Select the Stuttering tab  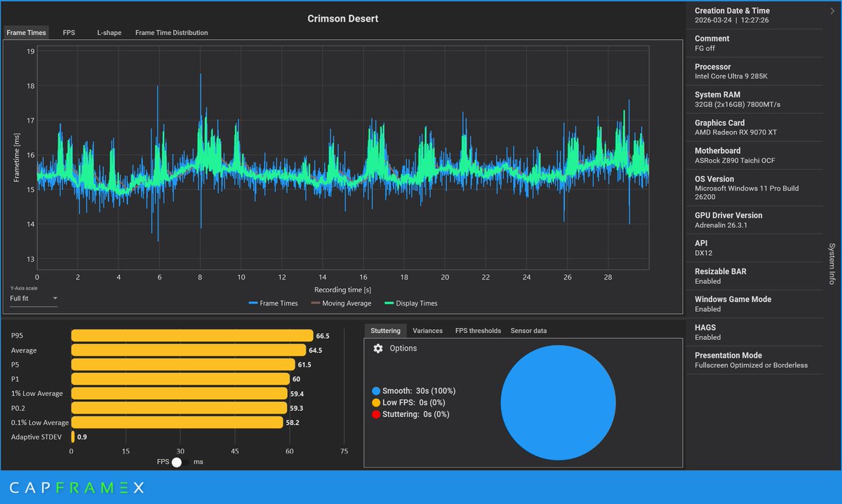385,331
